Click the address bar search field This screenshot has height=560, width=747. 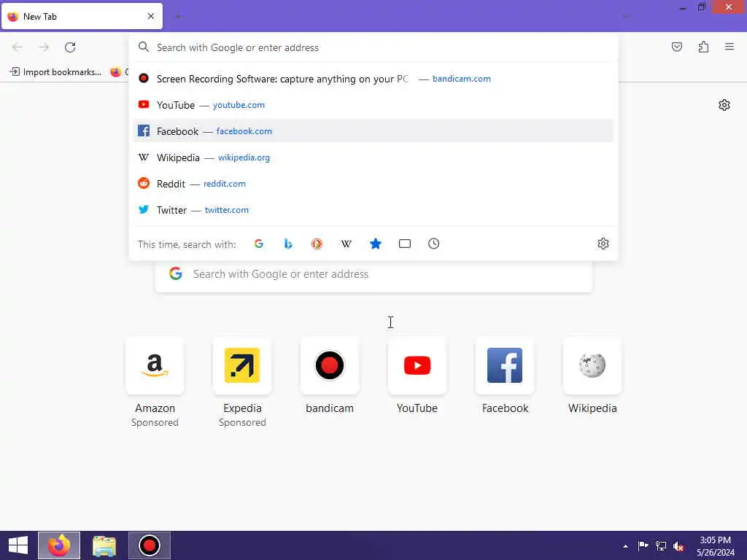coord(373,47)
